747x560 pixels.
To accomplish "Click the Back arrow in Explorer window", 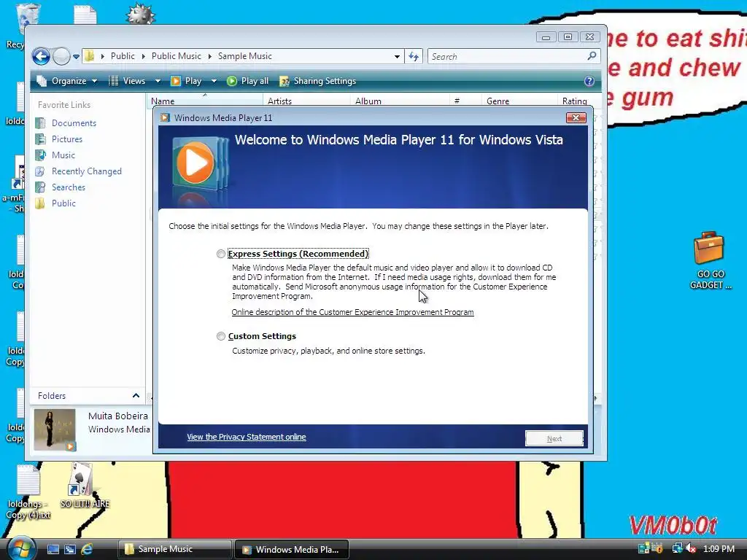I will click(x=41, y=56).
